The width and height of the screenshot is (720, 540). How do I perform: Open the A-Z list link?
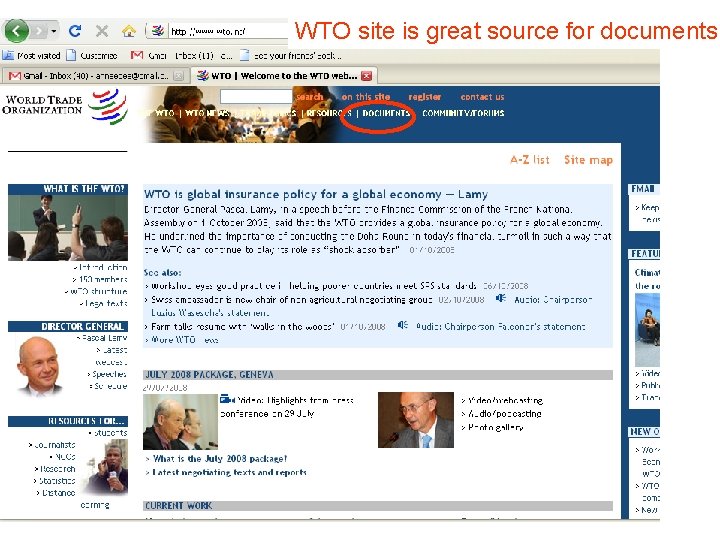point(529,160)
